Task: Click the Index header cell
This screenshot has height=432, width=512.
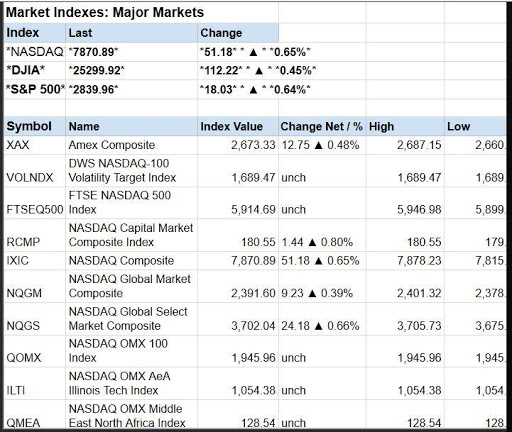Action: (35, 33)
